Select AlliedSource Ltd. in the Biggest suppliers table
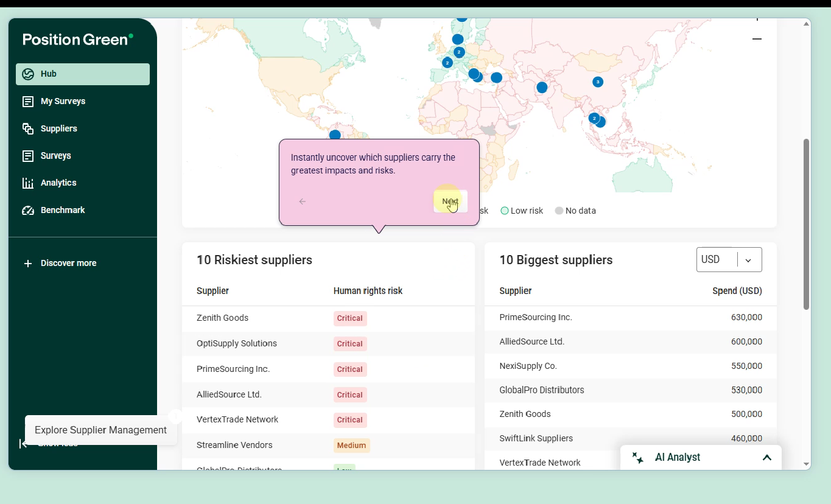 (x=532, y=341)
